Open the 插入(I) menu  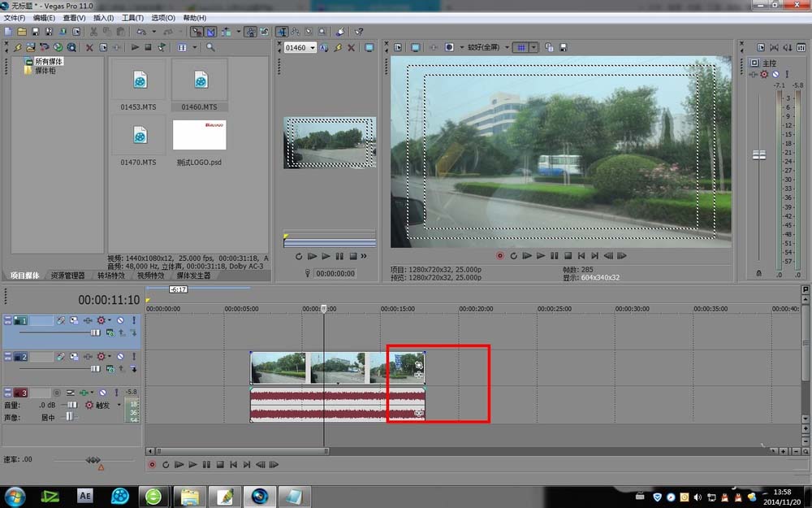[104, 18]
